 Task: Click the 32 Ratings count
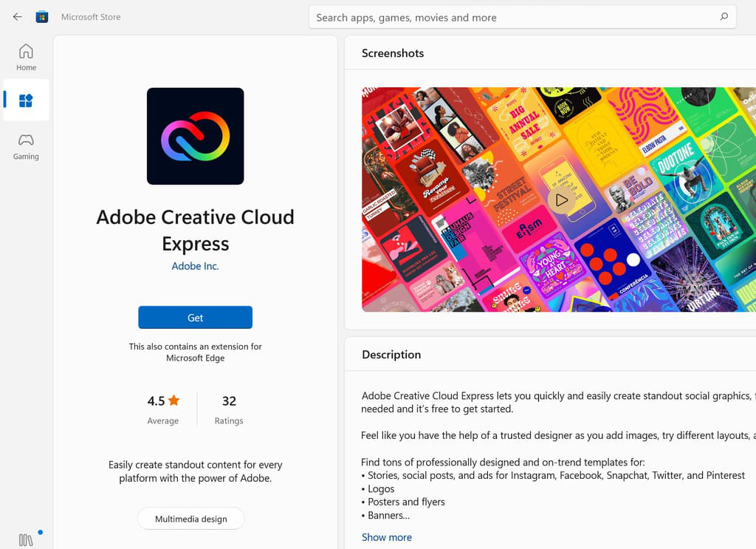pos(229,409)
